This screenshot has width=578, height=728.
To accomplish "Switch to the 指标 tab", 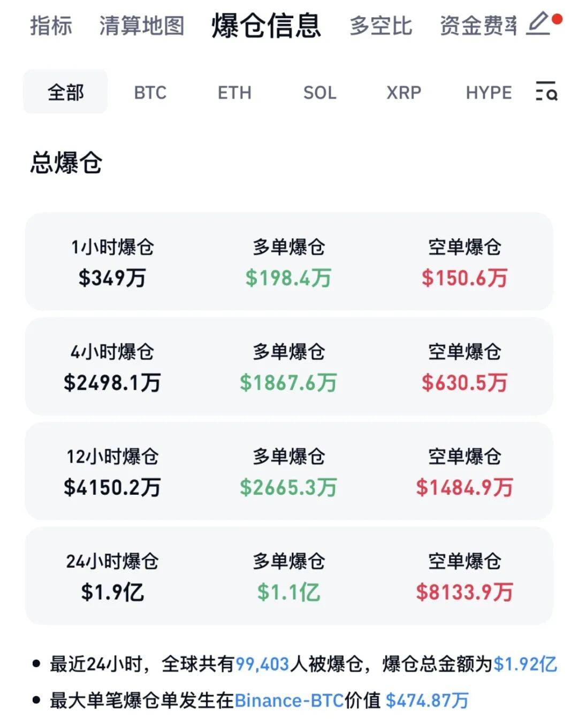I will click(x=51, y=26).
